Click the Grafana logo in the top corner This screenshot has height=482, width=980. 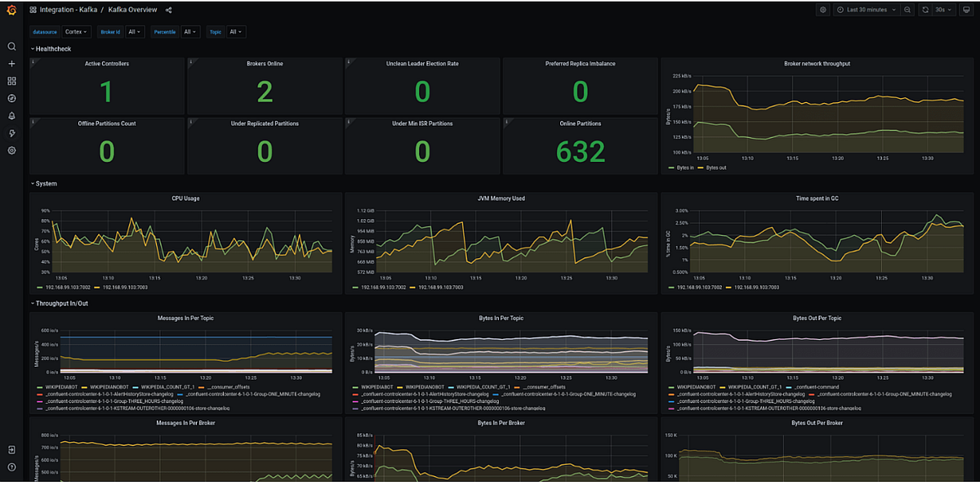click(x=10, y=9)
